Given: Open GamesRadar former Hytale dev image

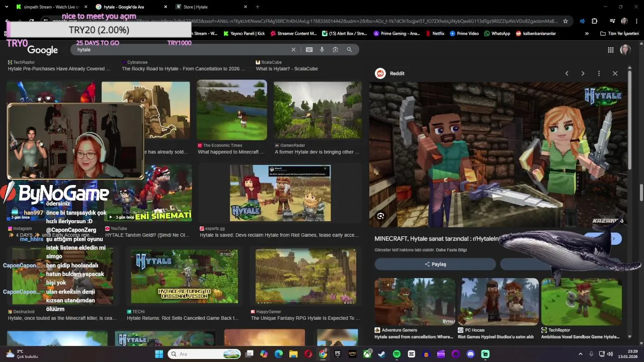Looking at the screenshot, I should click(x=317, y=110).
